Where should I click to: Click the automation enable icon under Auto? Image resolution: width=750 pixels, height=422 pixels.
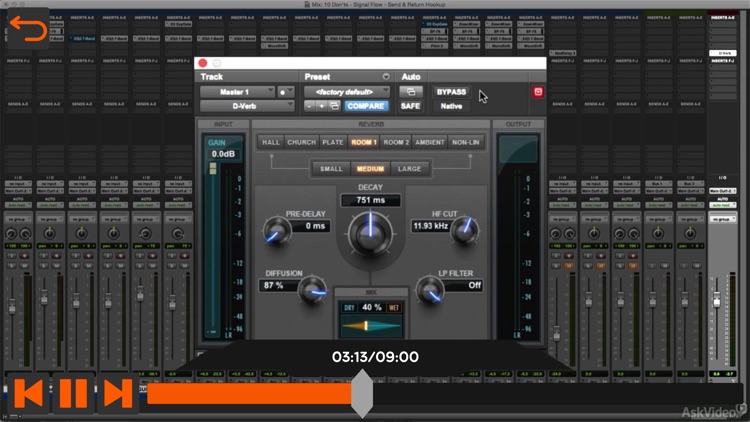click(x=410, y=91)
